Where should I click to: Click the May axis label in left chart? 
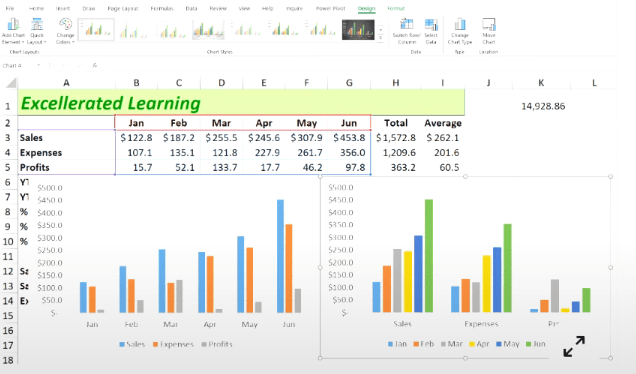tap(249, 325)
